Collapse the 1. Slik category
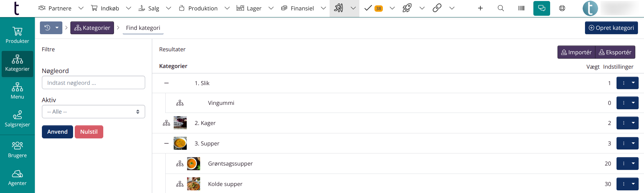The image size is (644, 193). pos(166,83)
